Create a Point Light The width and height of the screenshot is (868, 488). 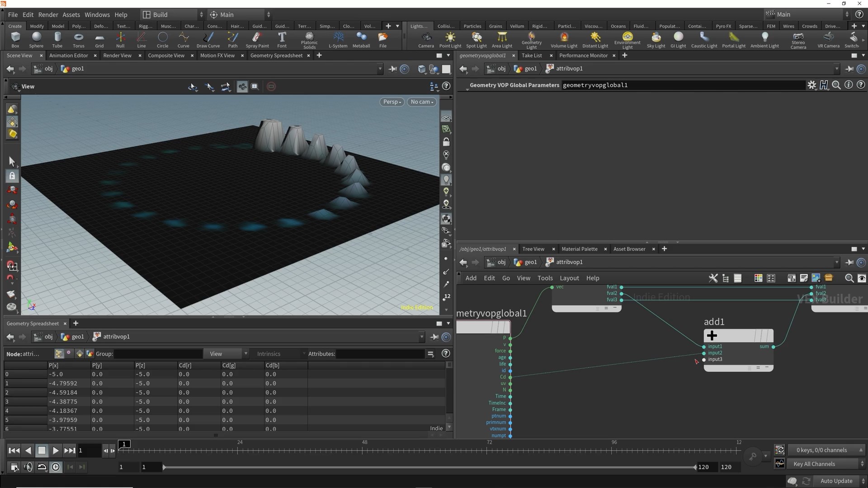450,40
